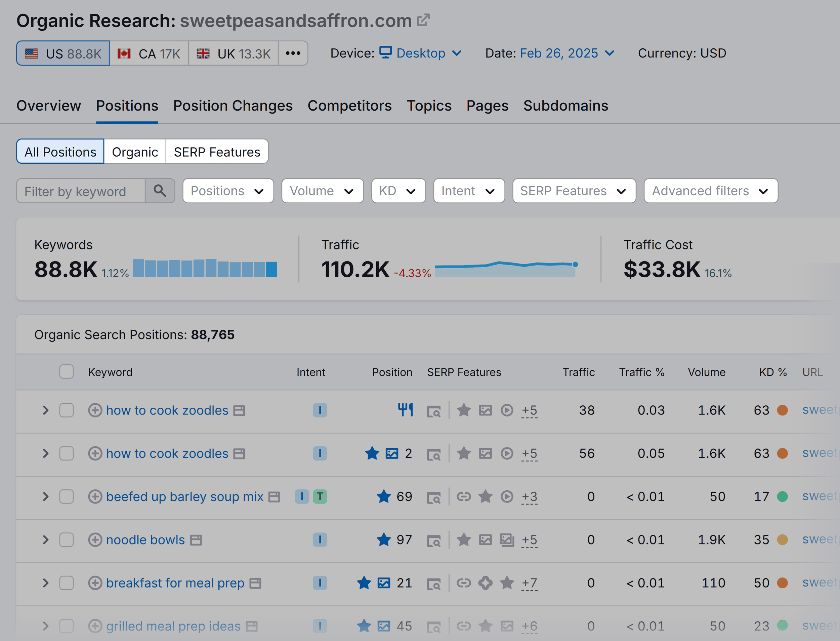Image resolution: width=840 pixels, height=641 pixels.
Task: Check the select-all checkbox in the table header
Action: [x=67, y=371]
